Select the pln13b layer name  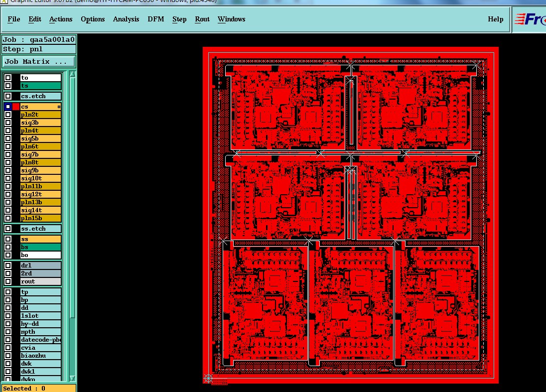[x=41, y=202]
